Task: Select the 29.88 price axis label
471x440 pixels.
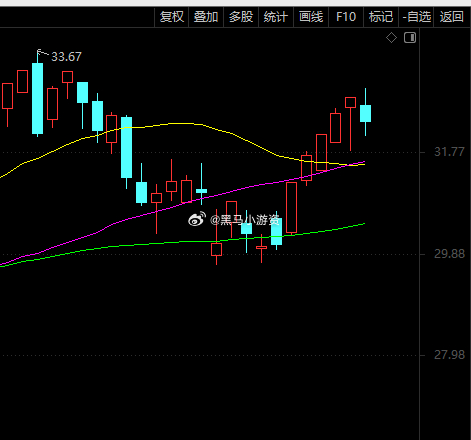Action: tap(449, 254)
